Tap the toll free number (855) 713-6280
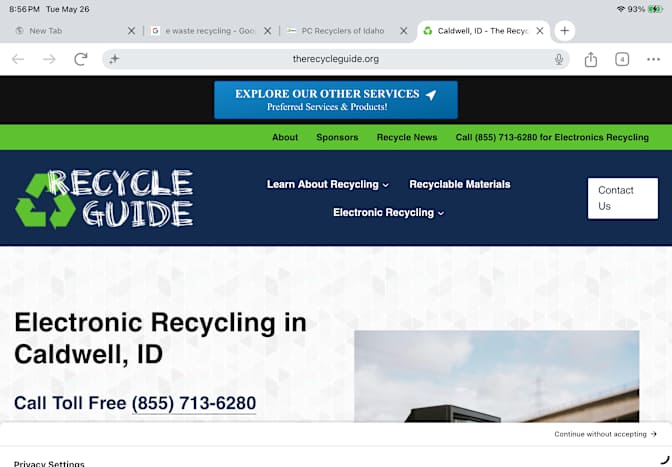672x467 pixels. pyautogui.click(x=194, y=404)
